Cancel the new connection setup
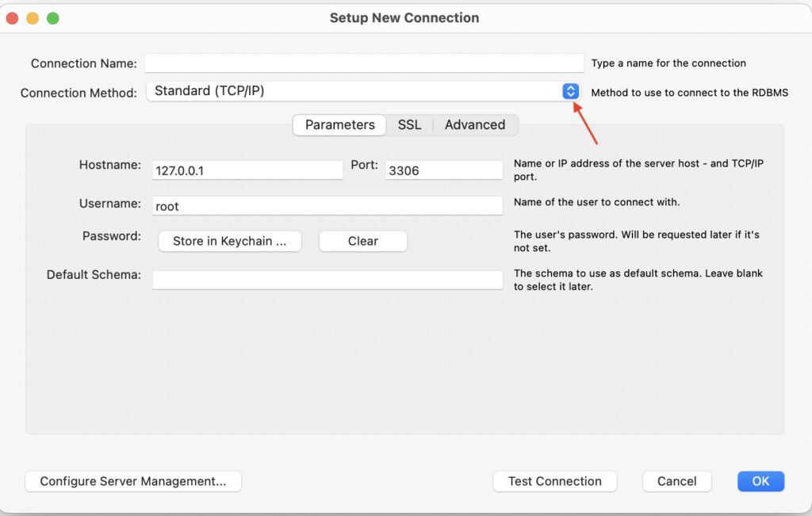This screenshot has width=812, height=516. 676,481
